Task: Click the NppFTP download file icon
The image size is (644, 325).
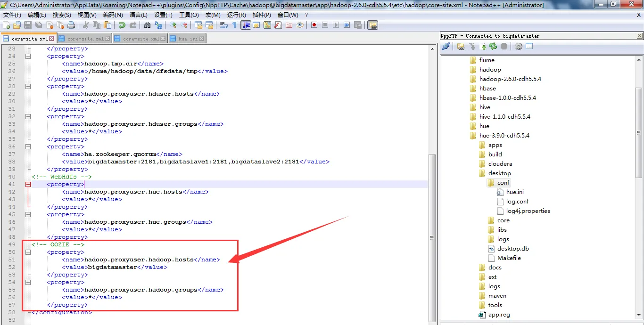Action: coord(472,46)
